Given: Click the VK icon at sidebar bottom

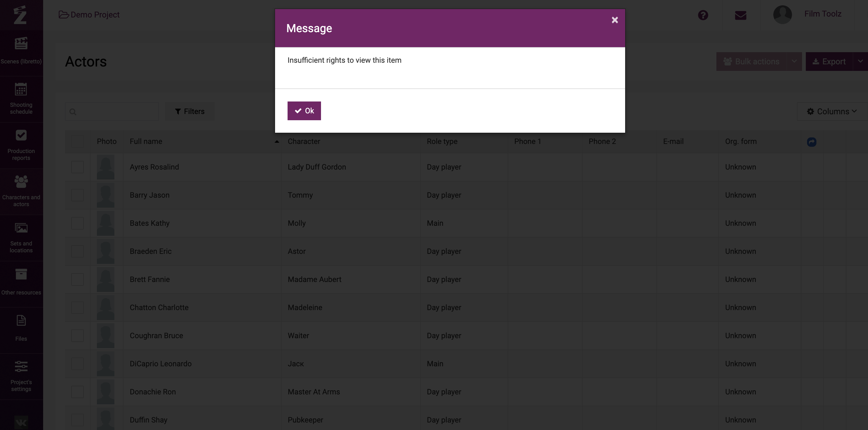Looking at the screenshot, I should [x=21, y=422].
